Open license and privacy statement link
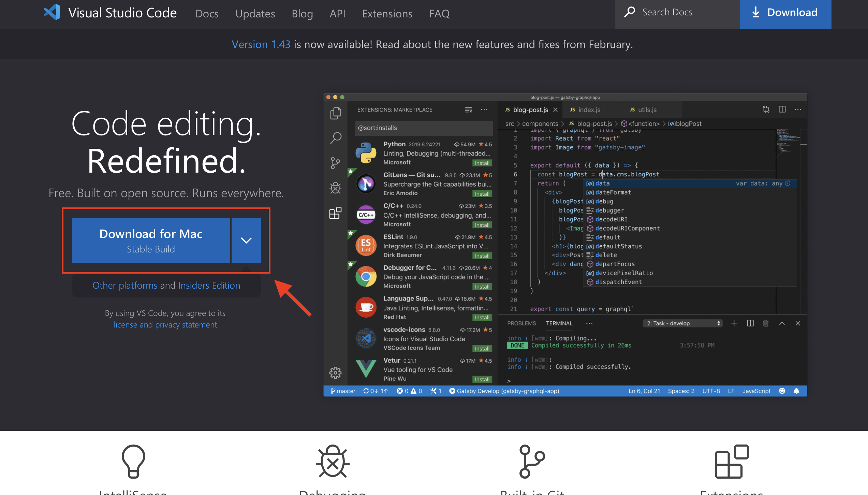The image size is (868, 495). 165,324
